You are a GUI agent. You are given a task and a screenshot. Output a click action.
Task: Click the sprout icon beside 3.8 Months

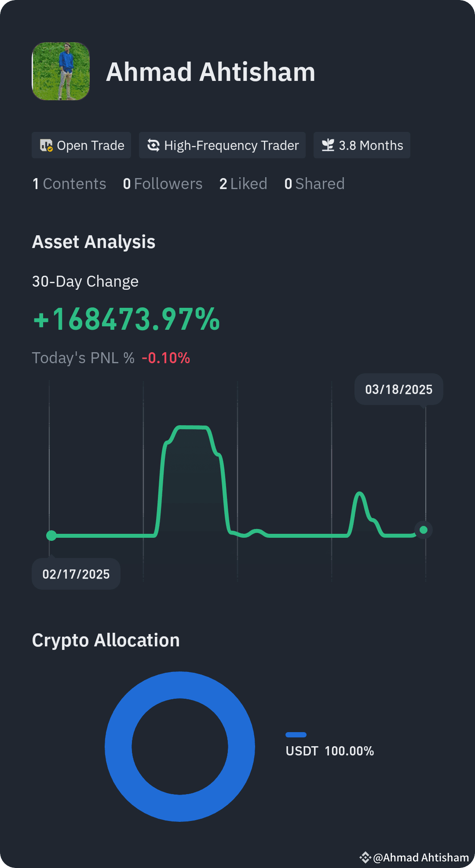pos(328,146)
